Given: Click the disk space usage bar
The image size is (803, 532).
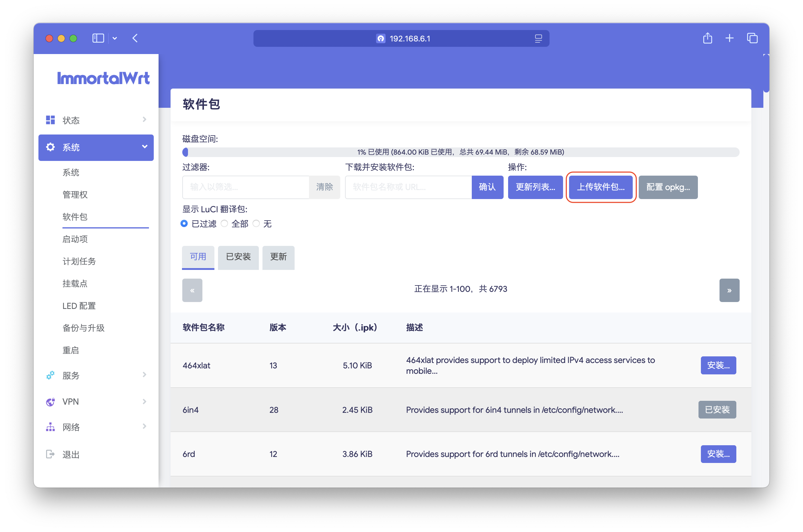Looking at the screenshot, I should 460,152.
